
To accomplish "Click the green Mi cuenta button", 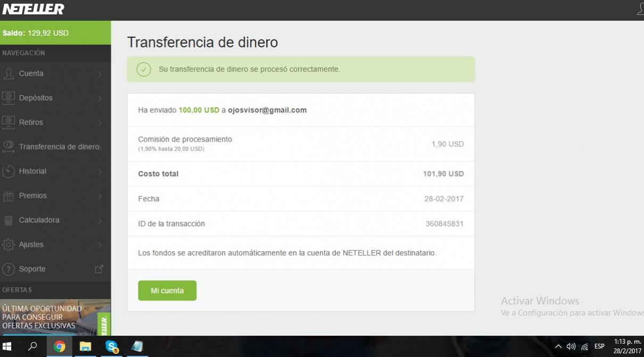I will coord(167,290).
